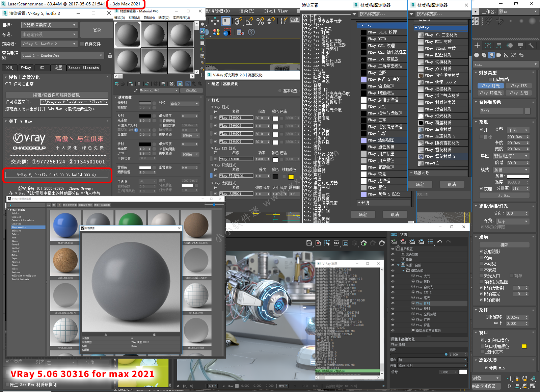The height and width of the screenshot is (392, 540).
Task: Switch to the GI tab in render setup
Action: click(x=42, y=68)
